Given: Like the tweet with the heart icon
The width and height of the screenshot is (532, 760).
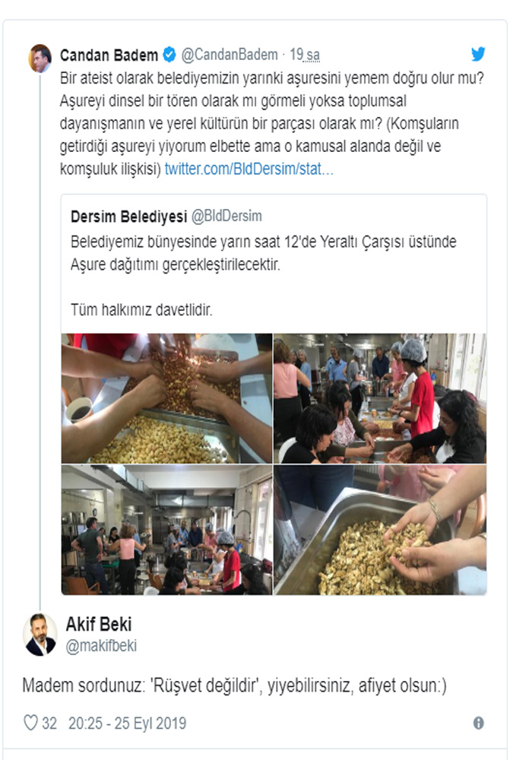Looking at the screenshot, I should click(30, 723).
